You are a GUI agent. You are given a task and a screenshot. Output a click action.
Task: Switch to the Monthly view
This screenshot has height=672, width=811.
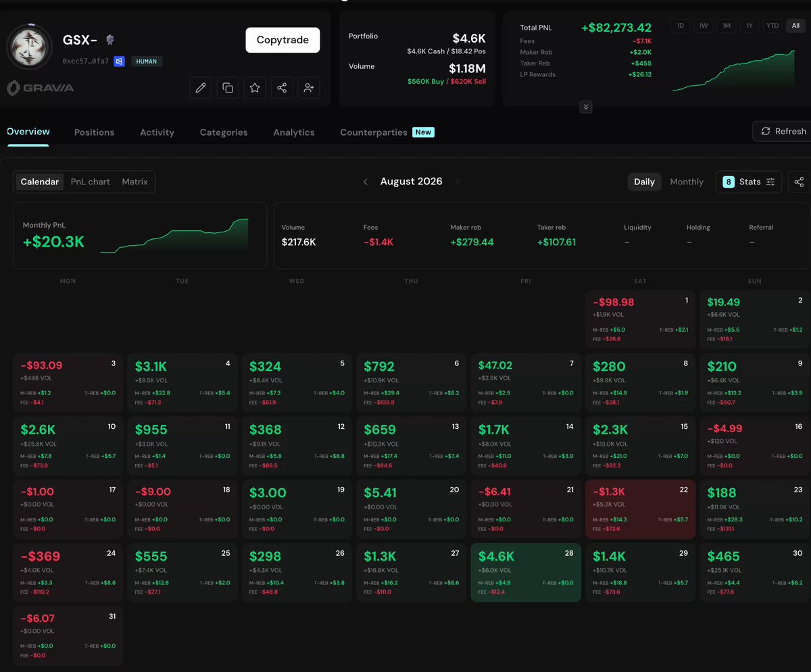point(687,182)
